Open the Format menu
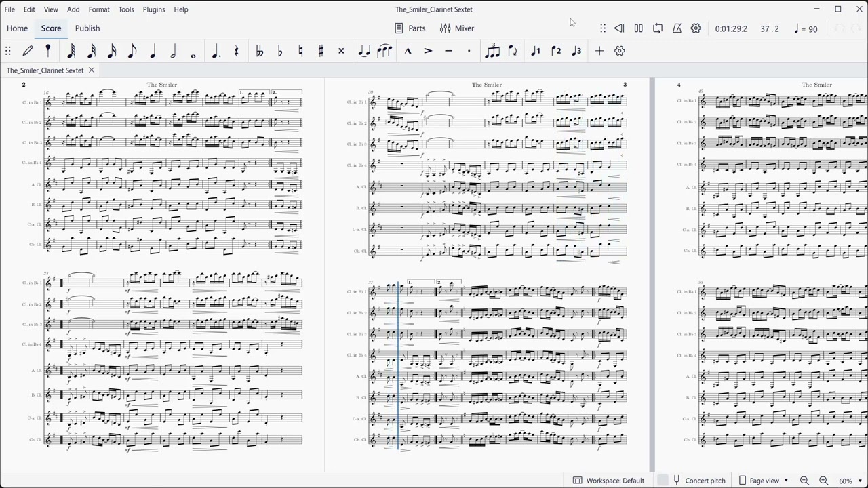868x488 pixels. [99, 9]
